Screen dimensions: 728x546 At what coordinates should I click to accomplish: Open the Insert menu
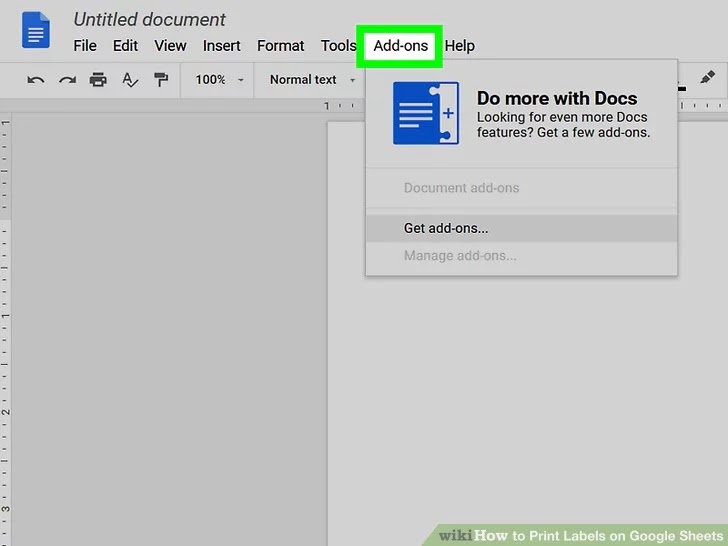click(x=221, y=46)
